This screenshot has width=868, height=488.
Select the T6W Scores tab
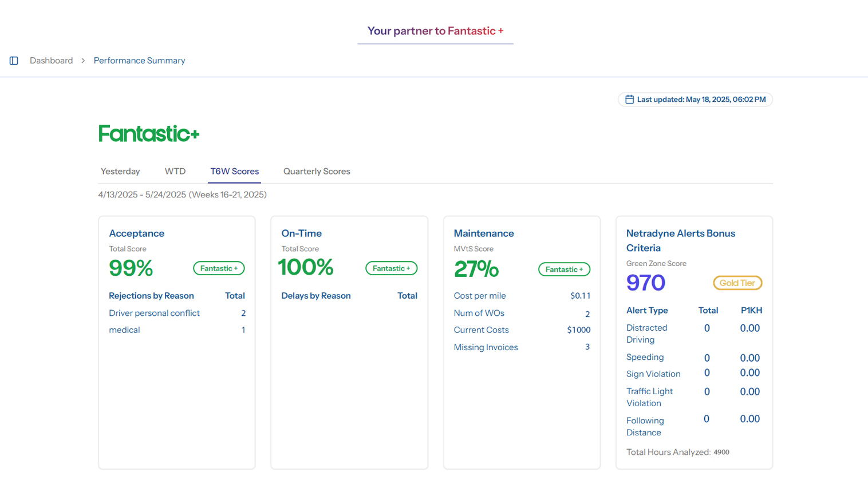(234, 172)
